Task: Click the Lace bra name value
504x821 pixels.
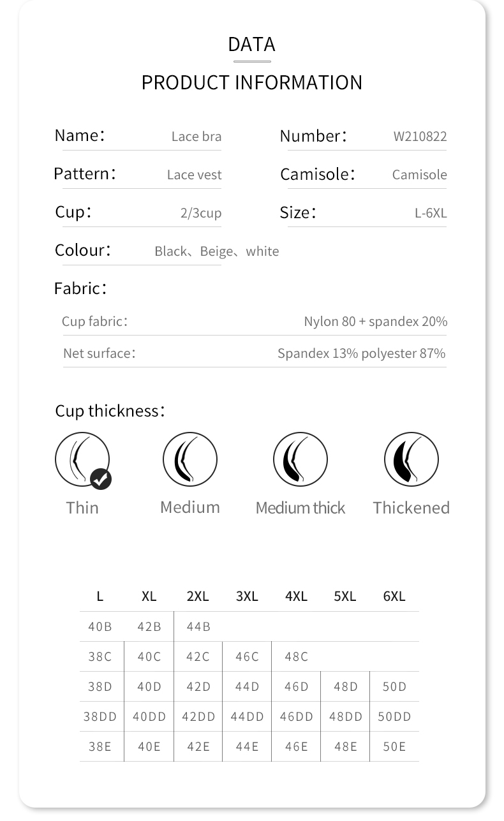Action: [x=196, y=136]
